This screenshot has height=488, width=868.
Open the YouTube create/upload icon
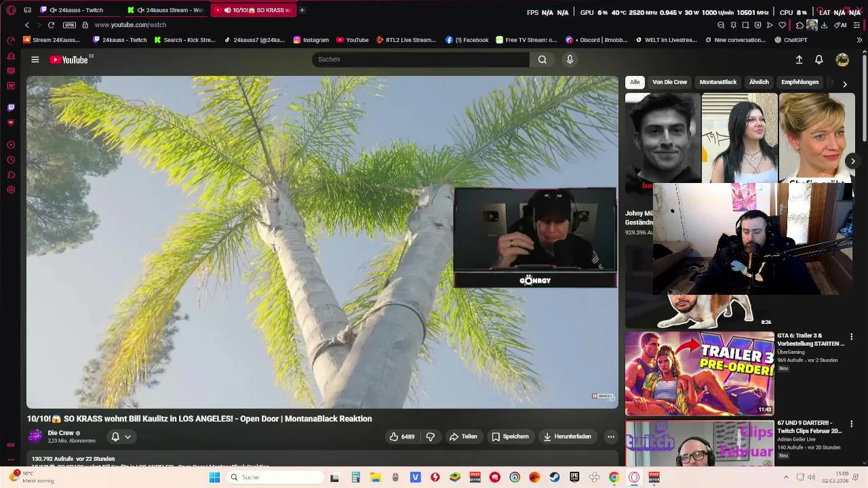[x=799, y=60]
